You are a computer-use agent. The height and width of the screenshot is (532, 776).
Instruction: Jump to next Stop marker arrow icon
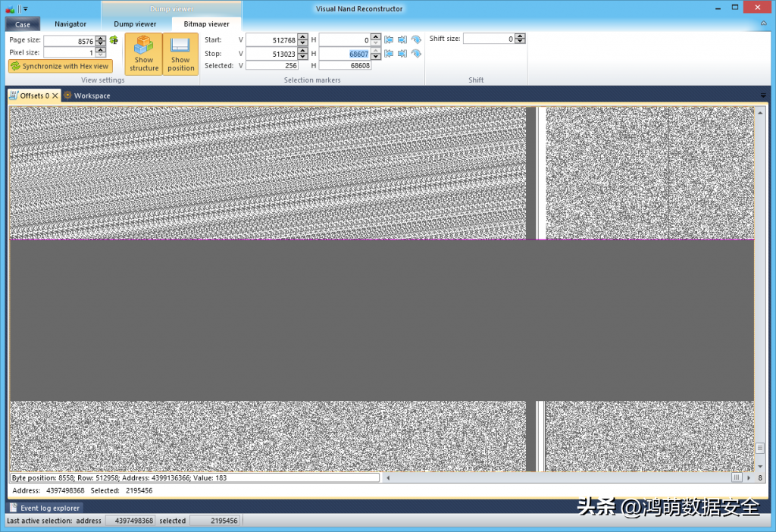[402, 54]
